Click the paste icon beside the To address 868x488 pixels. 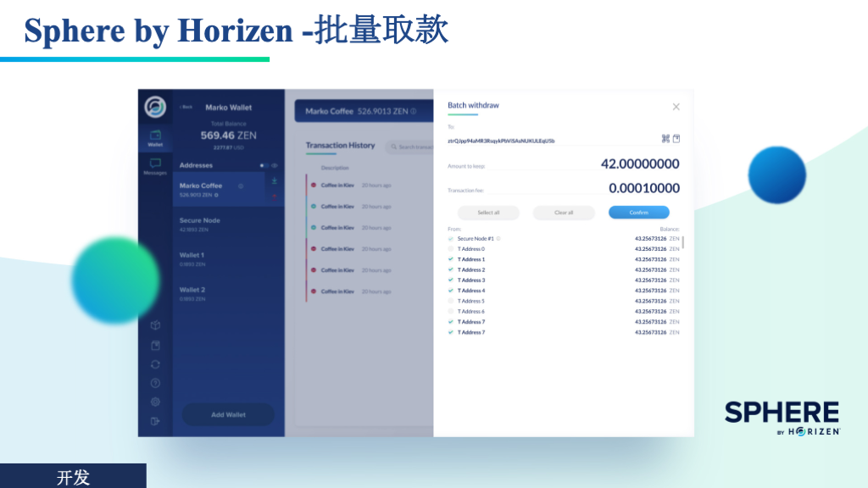676,138
